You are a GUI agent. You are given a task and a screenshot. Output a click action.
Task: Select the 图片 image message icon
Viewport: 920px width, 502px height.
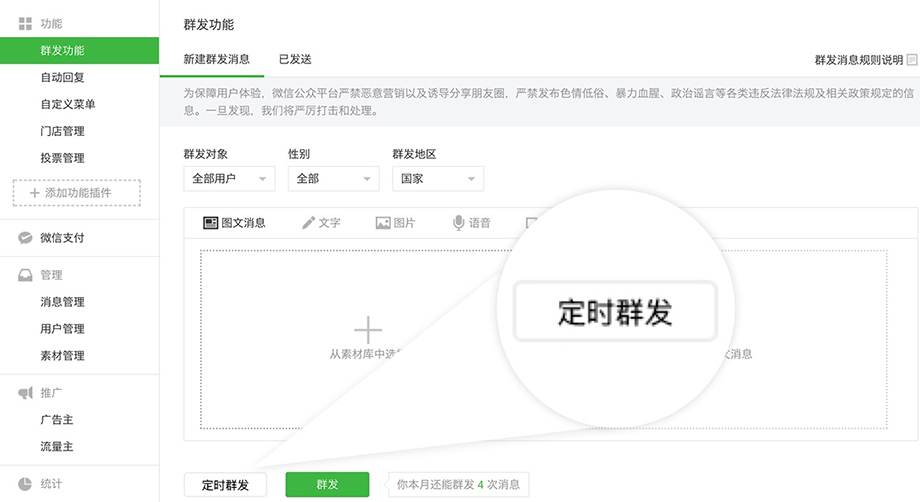click(x=383, y=223)
